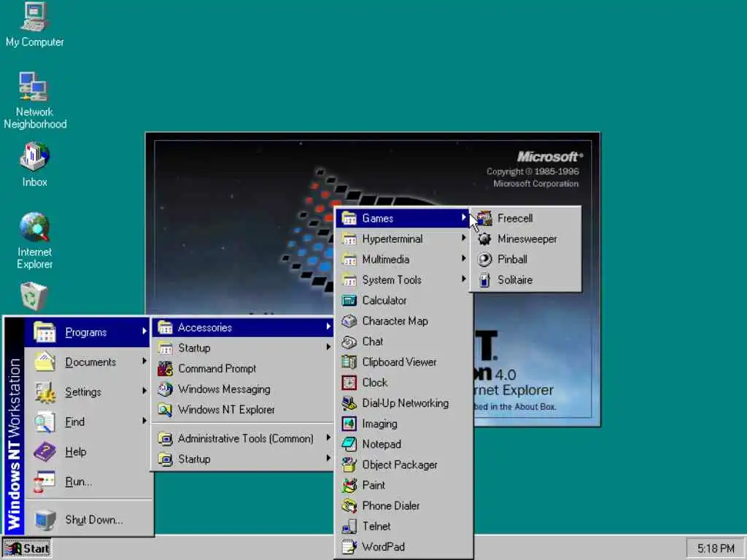Click the Find magnifier icon in Start menu
Screen dimensions: 747x560
pos(45,421)
